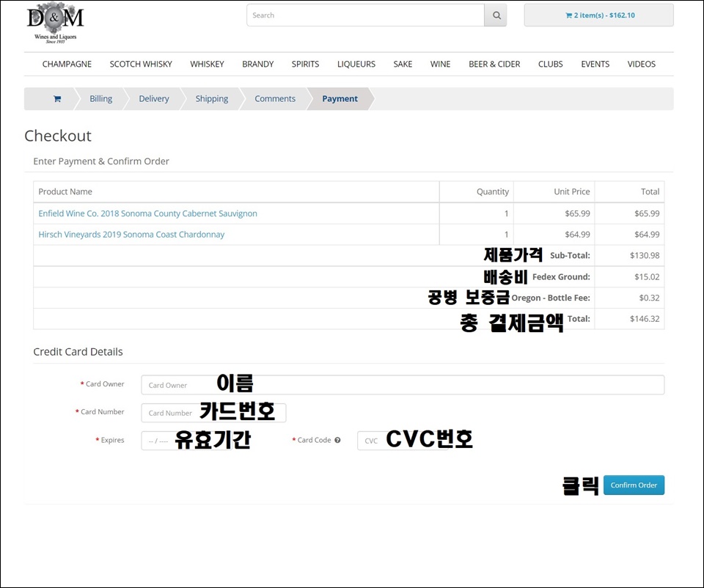Click the Card Code help question icon
This screenshot has width=704, height=588.
tap(337, 441)
